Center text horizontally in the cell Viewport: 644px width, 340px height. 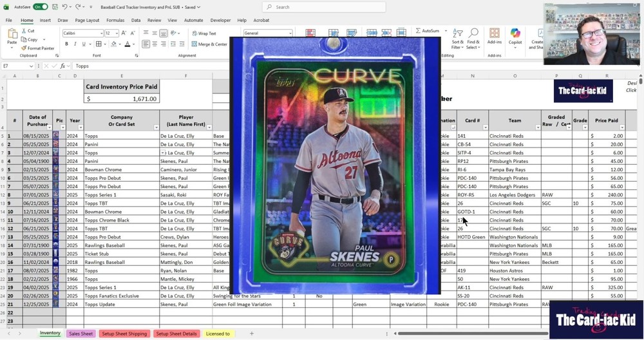coord(155,44)
